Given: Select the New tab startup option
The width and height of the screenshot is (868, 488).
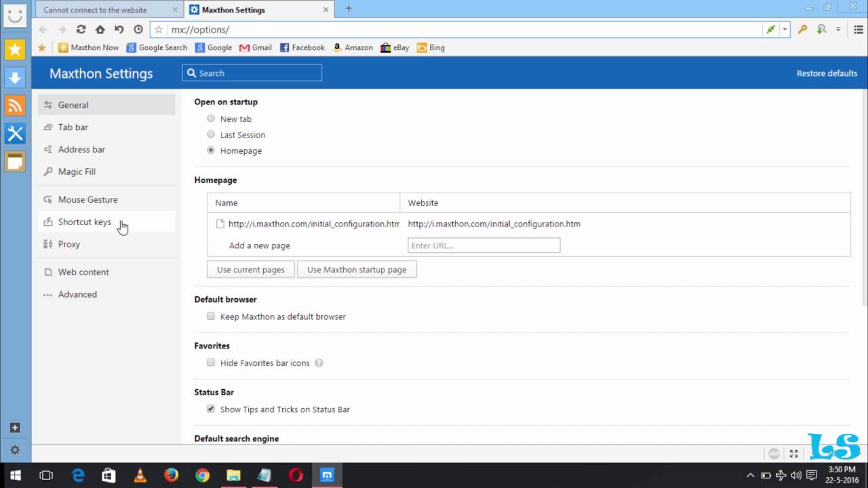Looking at the screenshot, I should pos(211,119).
